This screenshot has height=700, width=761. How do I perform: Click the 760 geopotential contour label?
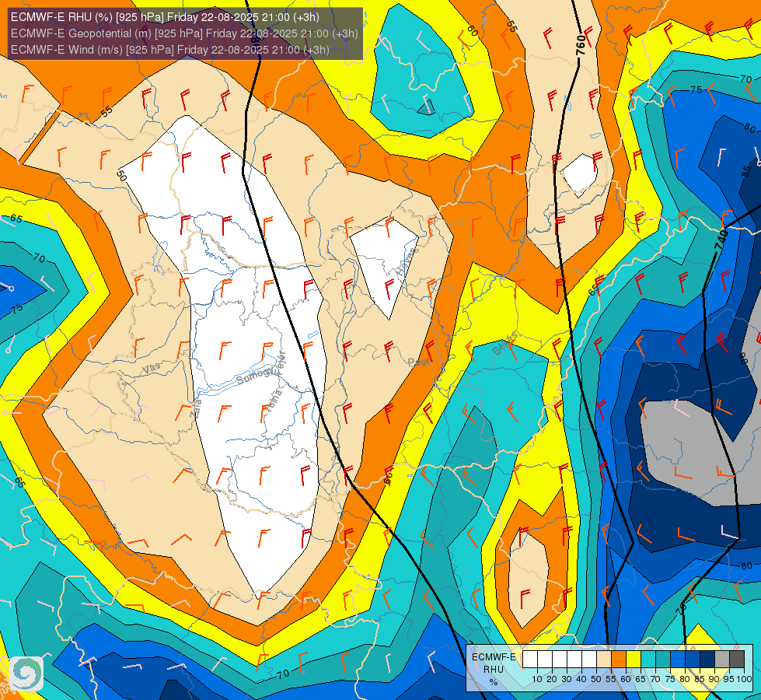580,45
